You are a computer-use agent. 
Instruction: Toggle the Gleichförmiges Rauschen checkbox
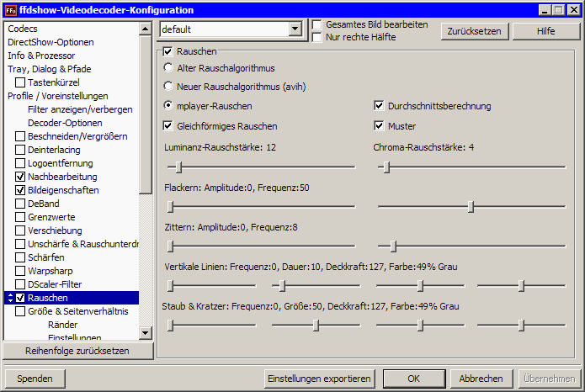168,126
